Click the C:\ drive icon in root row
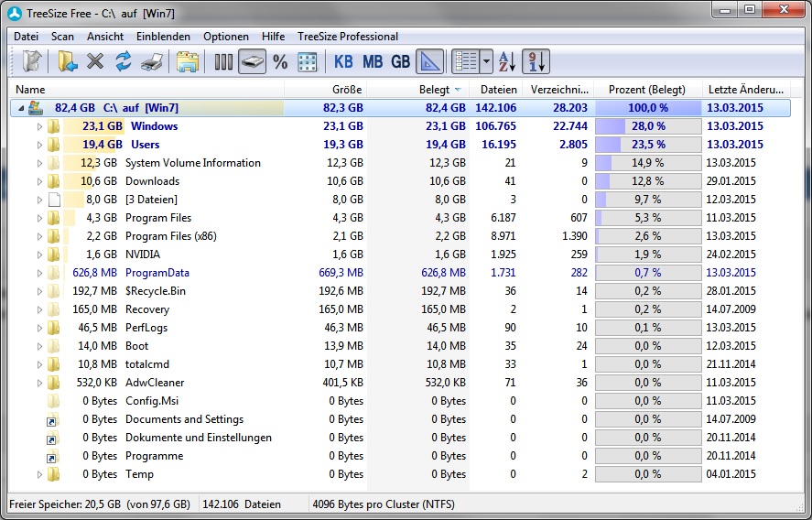Image resolution: width=812 pixels, height=520 pixels. [x=35, y=108]
